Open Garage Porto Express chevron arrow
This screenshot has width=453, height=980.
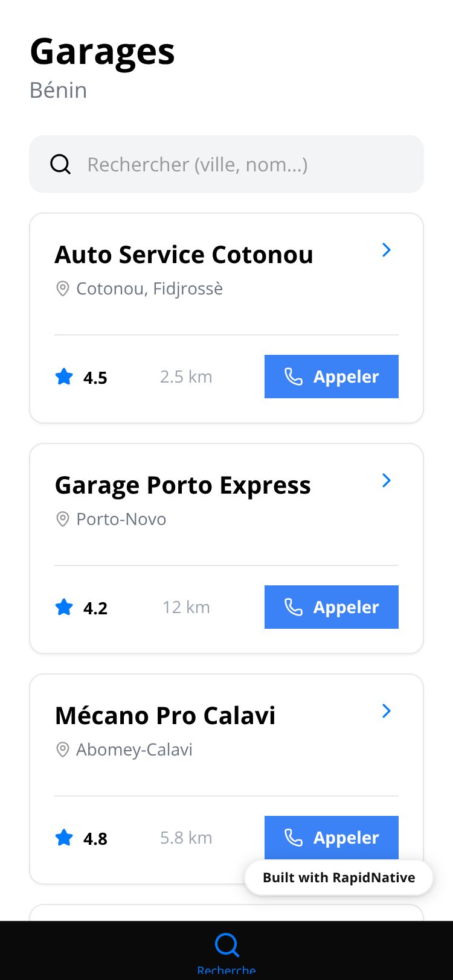coord(387,480)
